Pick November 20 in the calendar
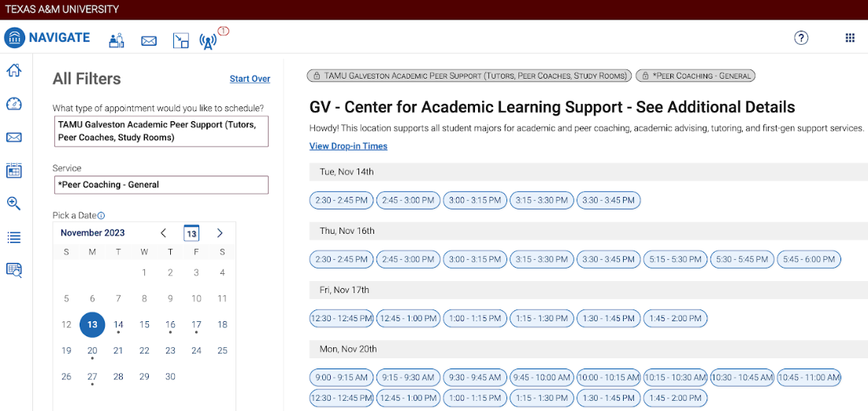Image resolution: width=868 pixels, height=411 pixels. click(92, 350)
